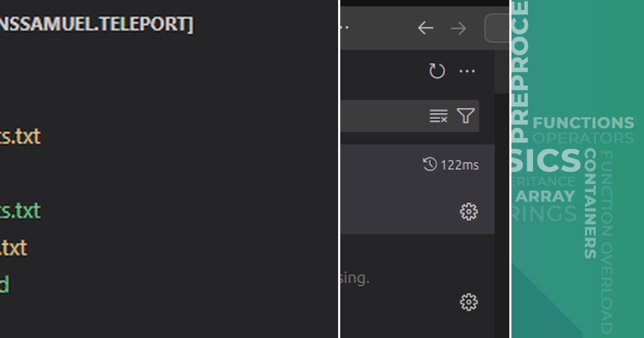Open settings gear on the lower entry
Image resolution: width=644 pixels, height=338 pixels.
click(x=469, y=302)
